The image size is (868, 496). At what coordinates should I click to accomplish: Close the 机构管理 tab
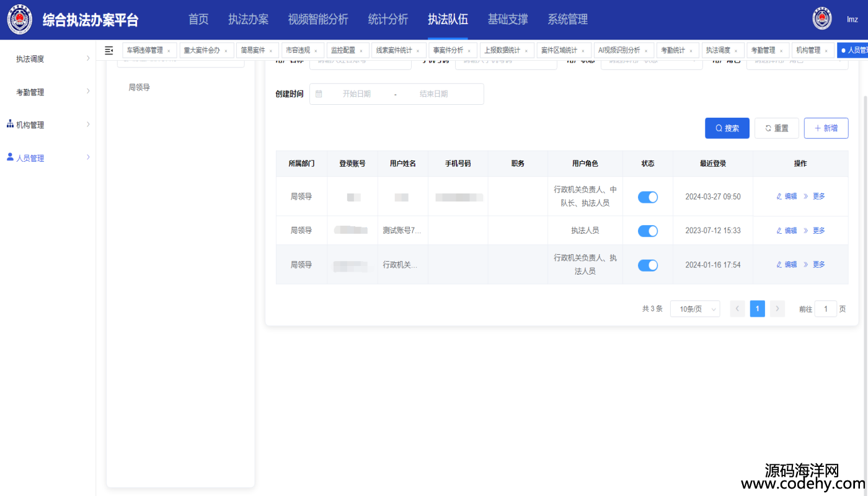coord(826,51)
